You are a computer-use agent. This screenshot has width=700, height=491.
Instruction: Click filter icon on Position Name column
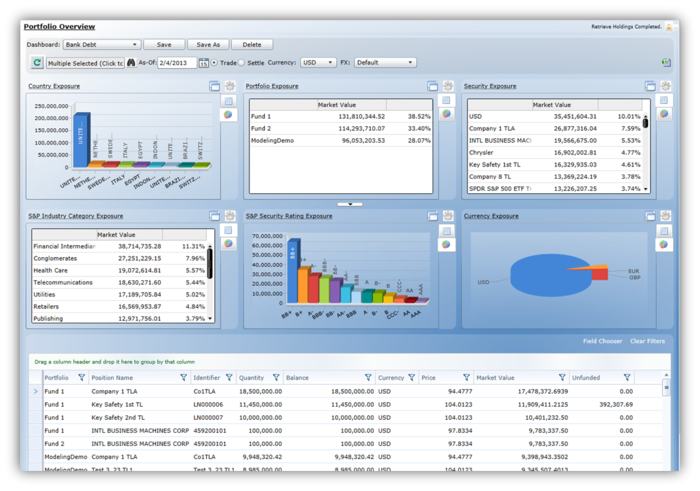click(x=183, y=378)
